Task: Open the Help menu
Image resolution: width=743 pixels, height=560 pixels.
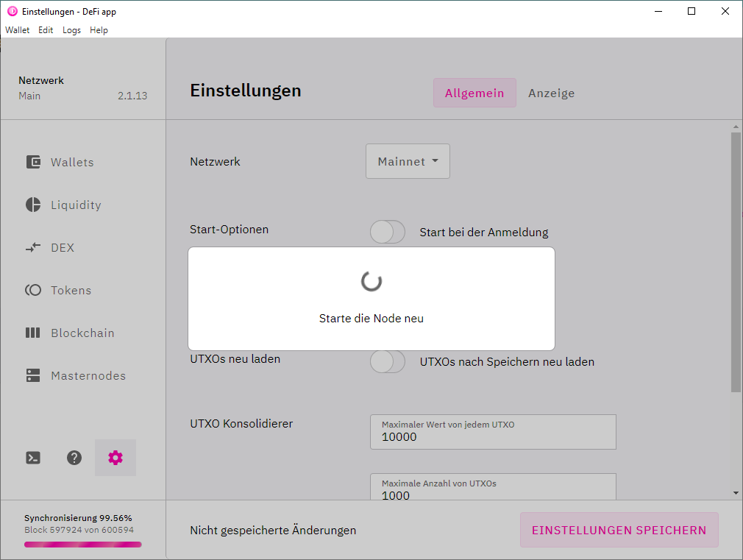Action: pos(99,30)
